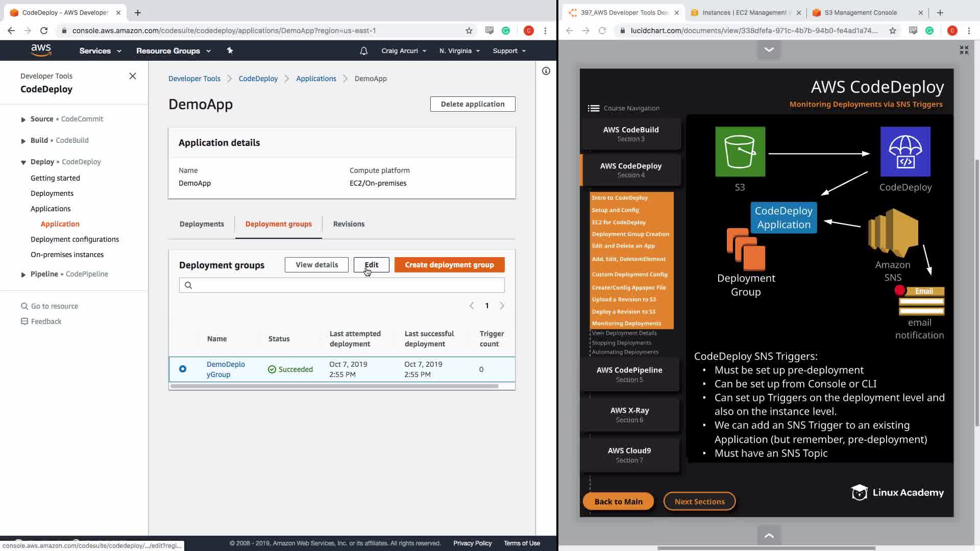Screen dimensions: 980x551
Task: Click the pin shortcut icon in navbar
Action: coord(230,51)
